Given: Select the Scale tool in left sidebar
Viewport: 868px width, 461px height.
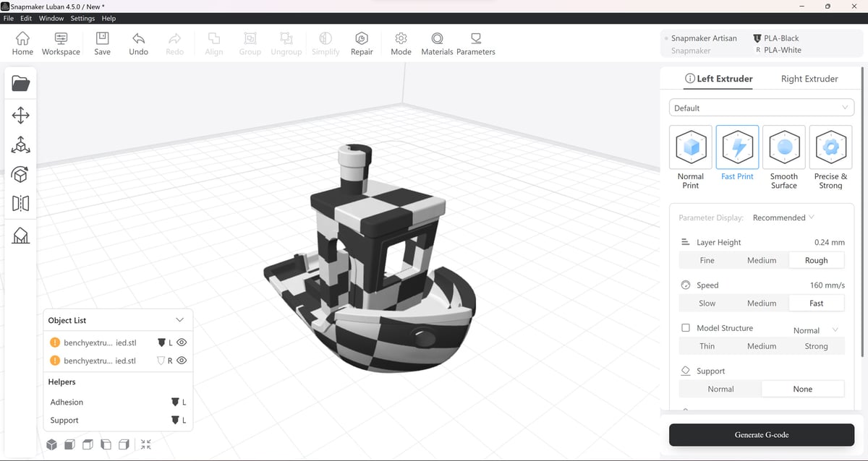Looking at the screenshot, I should [x=21, y=145].
